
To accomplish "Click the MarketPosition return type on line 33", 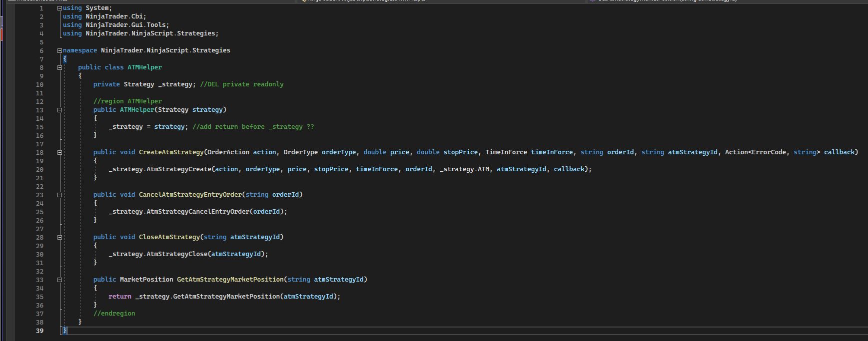I will click(x=146, y=280).
